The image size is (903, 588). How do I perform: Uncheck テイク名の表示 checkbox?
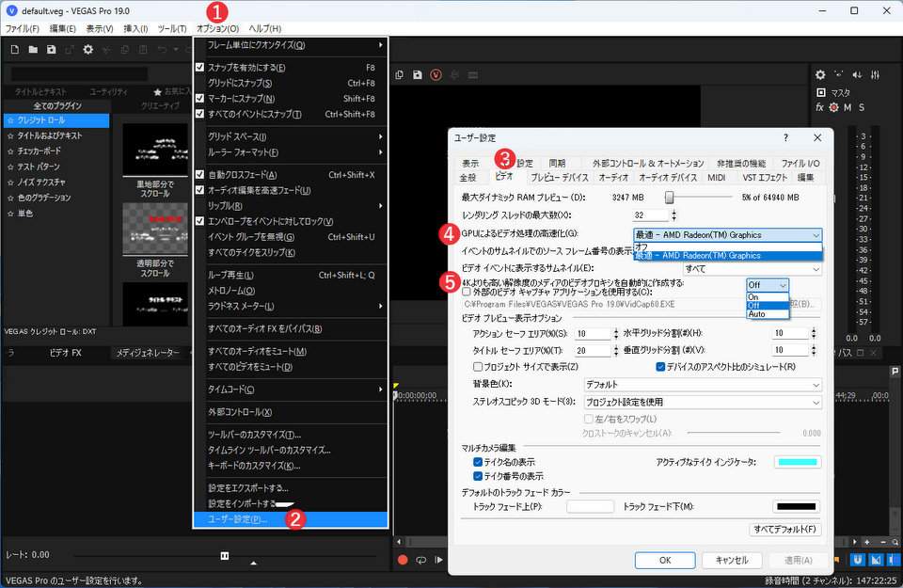478,462
